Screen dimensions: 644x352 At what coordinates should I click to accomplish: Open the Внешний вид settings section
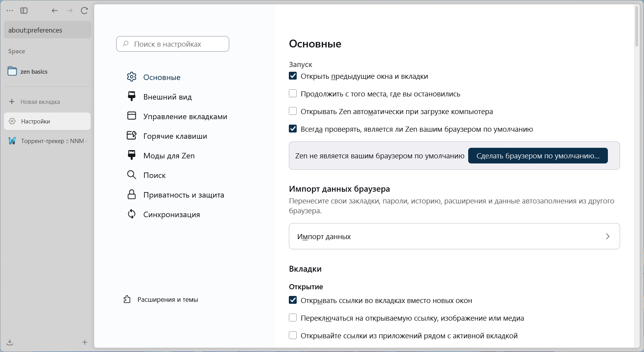point(167,96)
